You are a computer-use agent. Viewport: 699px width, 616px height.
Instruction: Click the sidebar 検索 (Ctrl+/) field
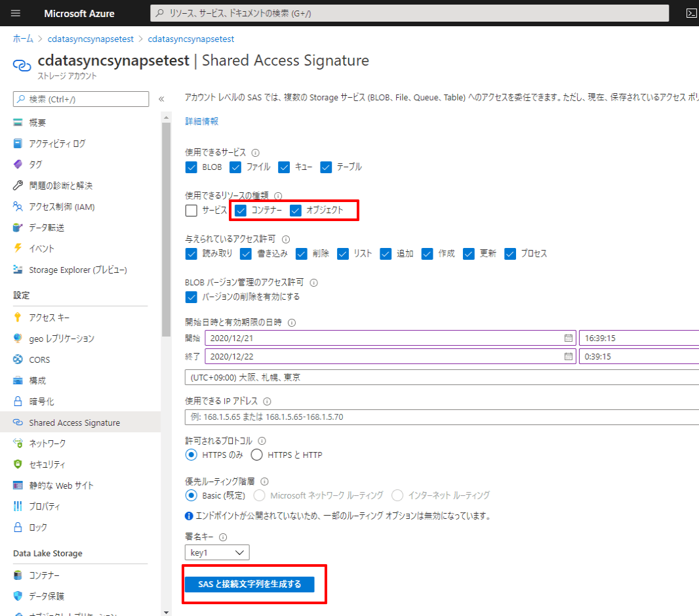81,99
